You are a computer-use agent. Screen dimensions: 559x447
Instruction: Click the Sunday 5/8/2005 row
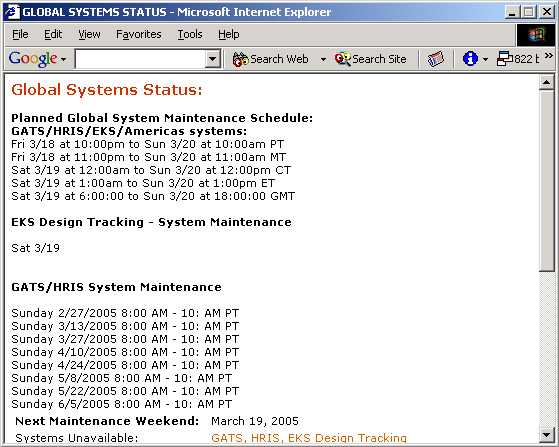click(122, 378)
